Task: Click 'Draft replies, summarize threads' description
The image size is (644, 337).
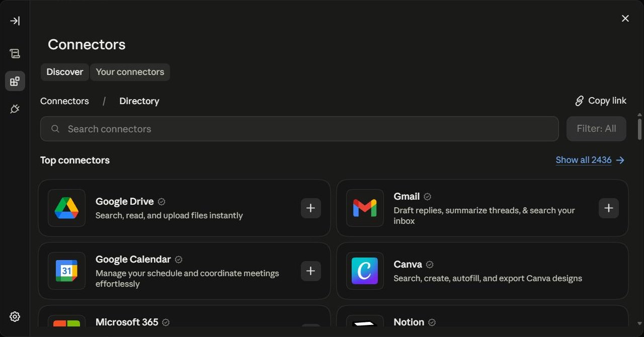Action: tap(484, 215)
